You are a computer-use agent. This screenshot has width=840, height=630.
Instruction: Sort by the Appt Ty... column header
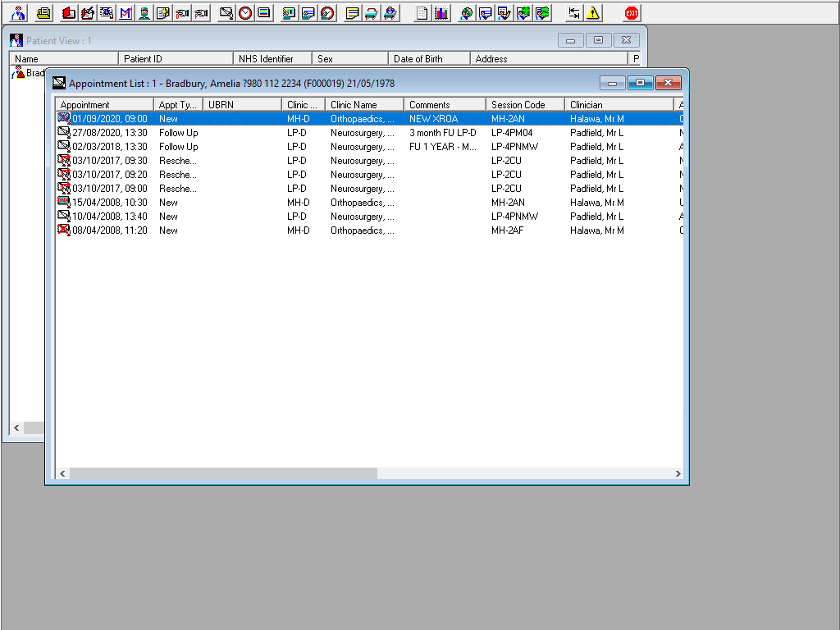(x=178, y=104)
